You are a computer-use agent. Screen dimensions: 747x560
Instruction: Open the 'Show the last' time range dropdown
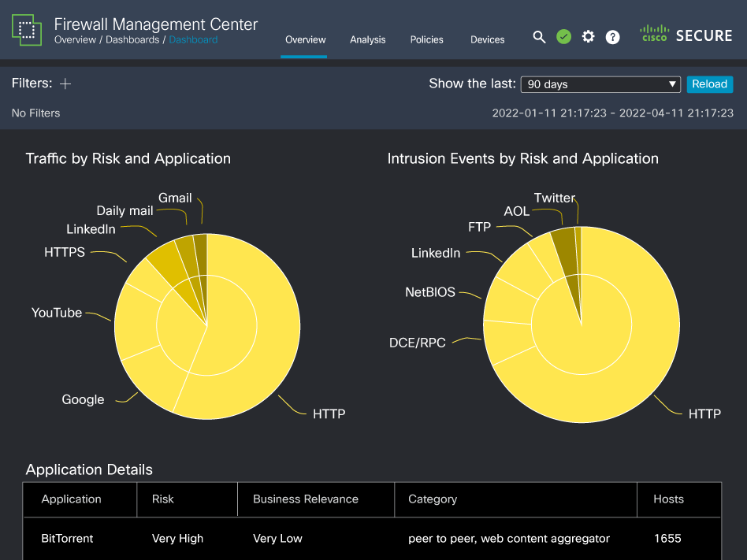point(600,83)
